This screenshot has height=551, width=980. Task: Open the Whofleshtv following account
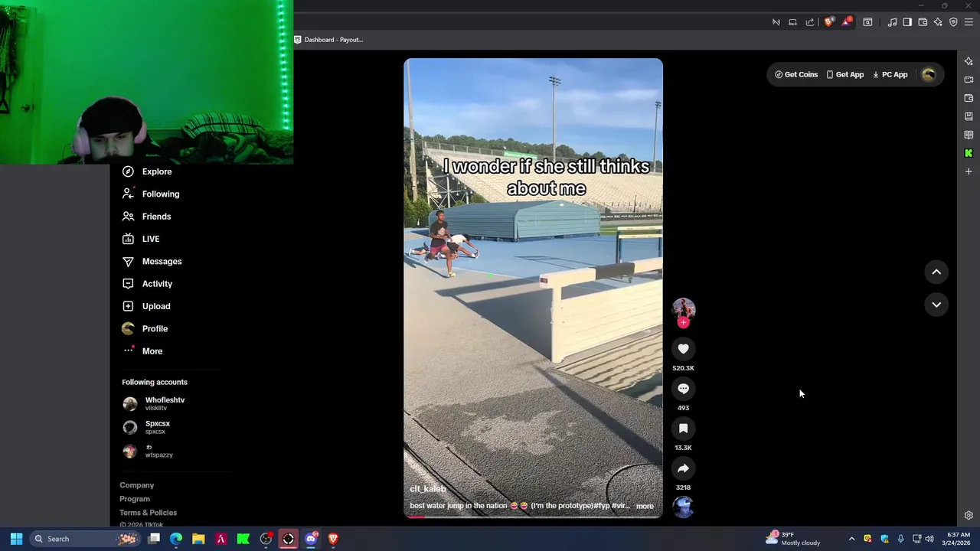(x=154, y=403)
